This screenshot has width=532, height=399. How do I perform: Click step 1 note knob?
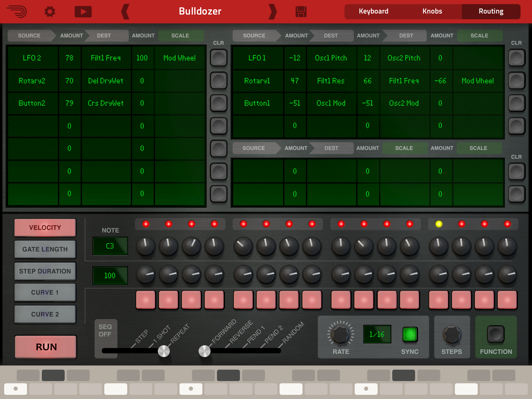pyautogui.click(x=146, y=246)
